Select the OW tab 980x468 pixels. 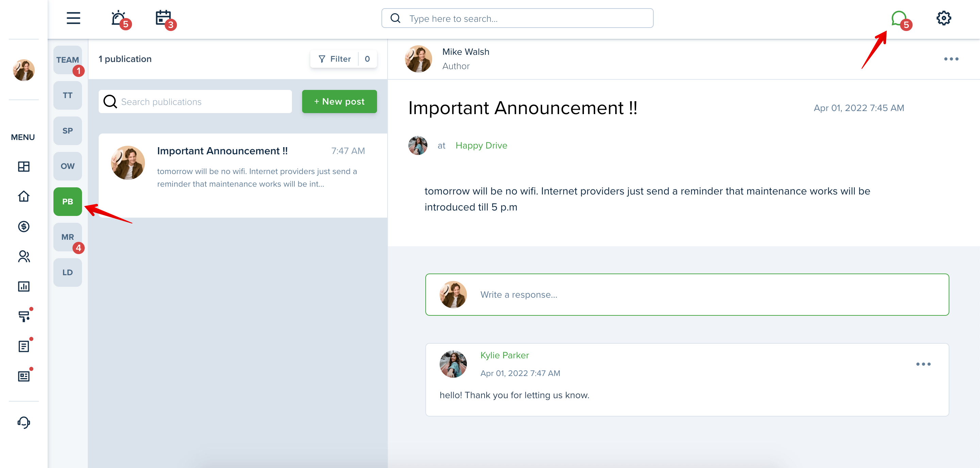[68, 166]
